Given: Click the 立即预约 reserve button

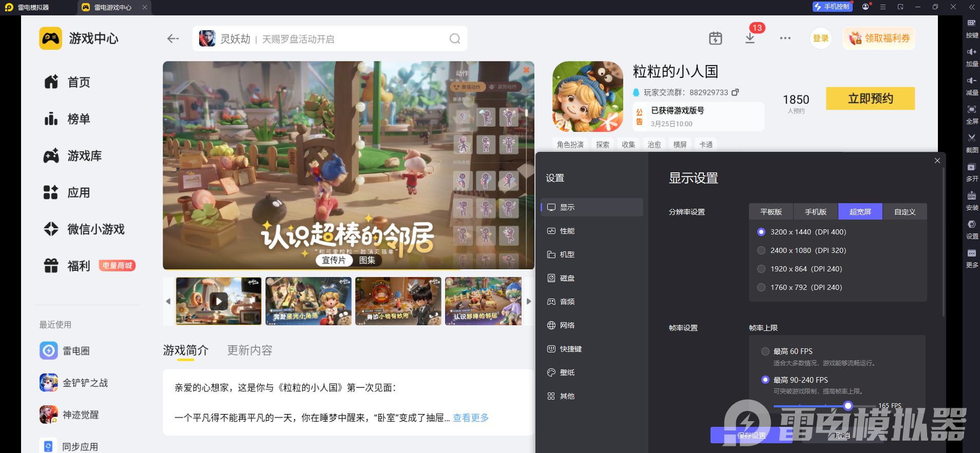Looking at the screenshot, I should (870, 99).
